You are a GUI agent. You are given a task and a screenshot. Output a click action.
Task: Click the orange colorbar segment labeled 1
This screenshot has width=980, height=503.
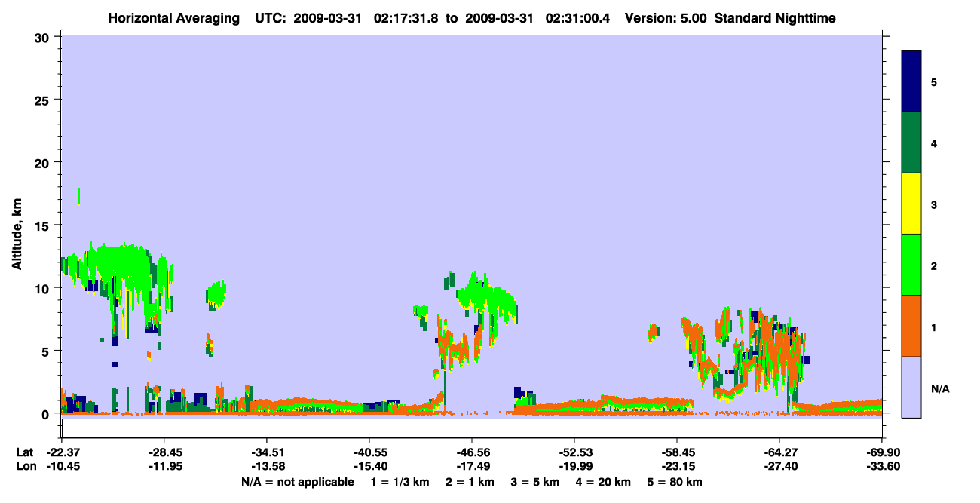pos(911,326)
